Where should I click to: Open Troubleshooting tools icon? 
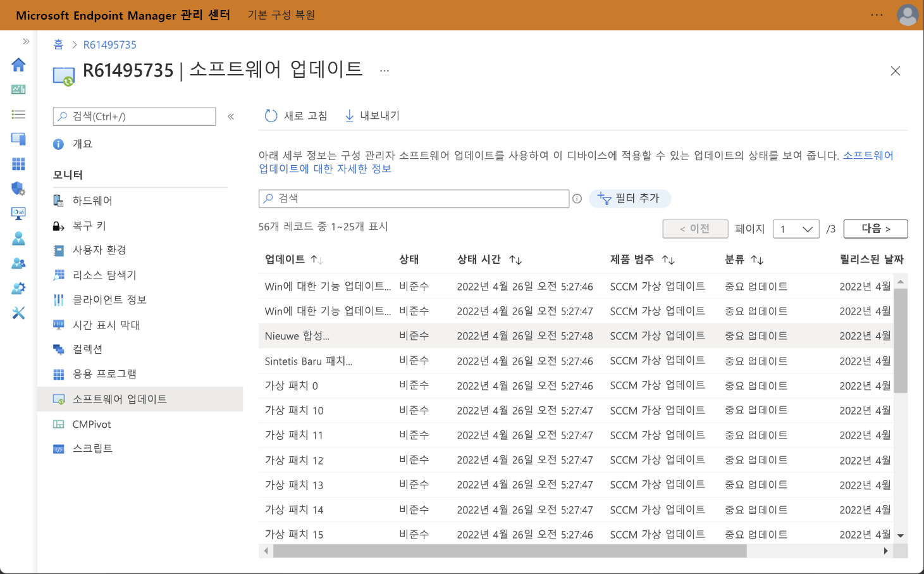coord(18,313)
